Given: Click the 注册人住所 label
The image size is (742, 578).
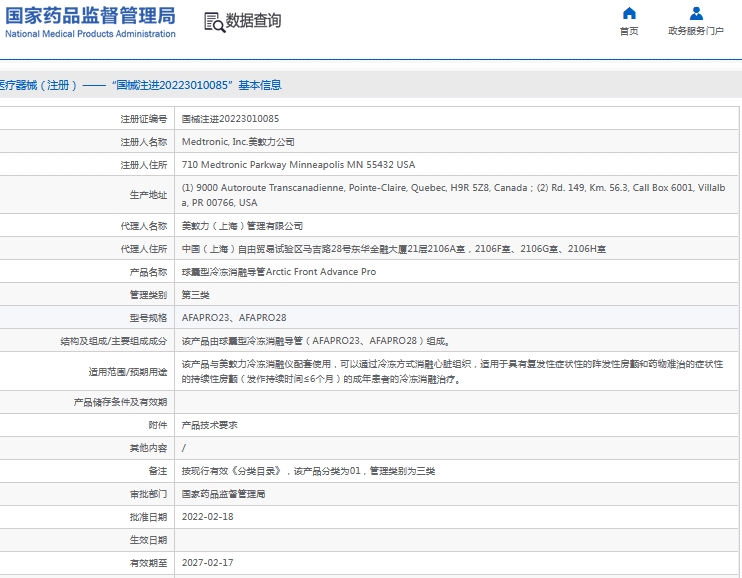Looking at the screenshot, I should point(144,165).
